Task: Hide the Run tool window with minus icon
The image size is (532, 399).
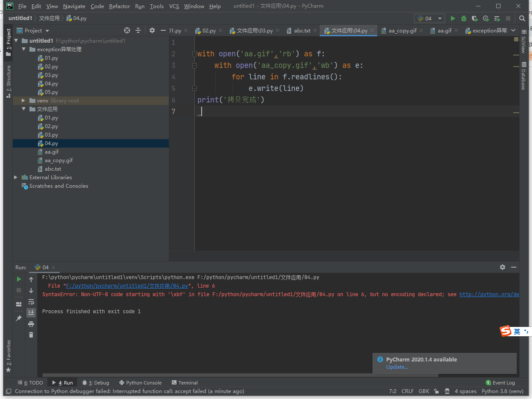Action: tap(513, 267)
